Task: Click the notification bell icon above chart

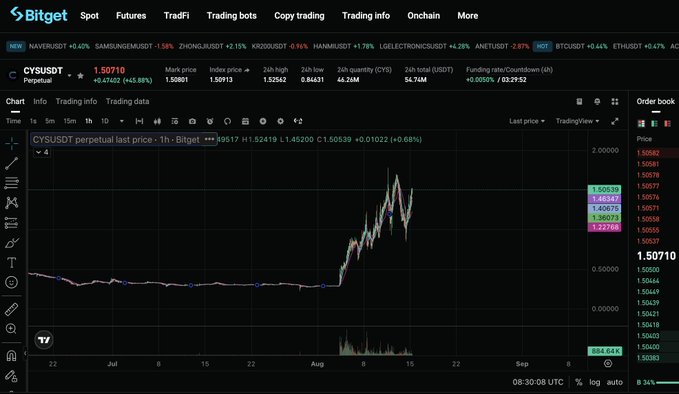Action: coord(597,101)
